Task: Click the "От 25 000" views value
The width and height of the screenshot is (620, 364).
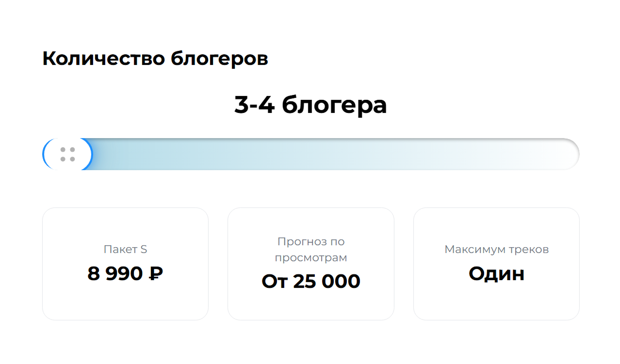Action: 310,282
